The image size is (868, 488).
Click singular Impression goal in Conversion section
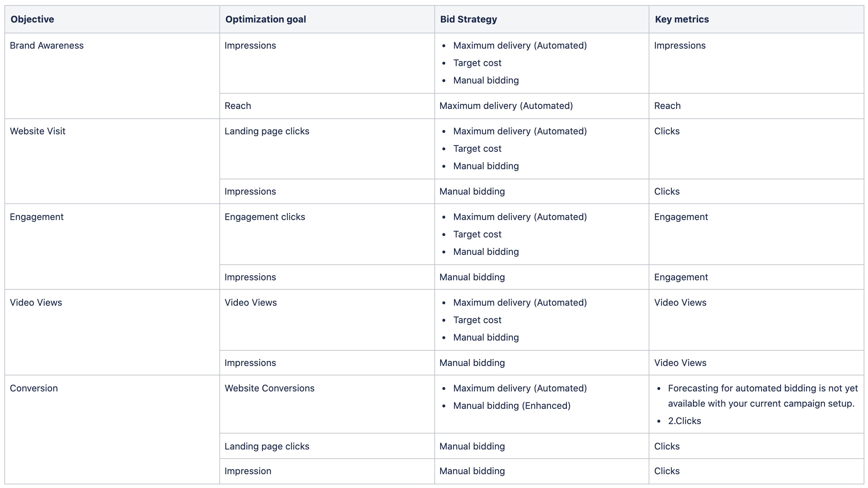click(248, 471)
